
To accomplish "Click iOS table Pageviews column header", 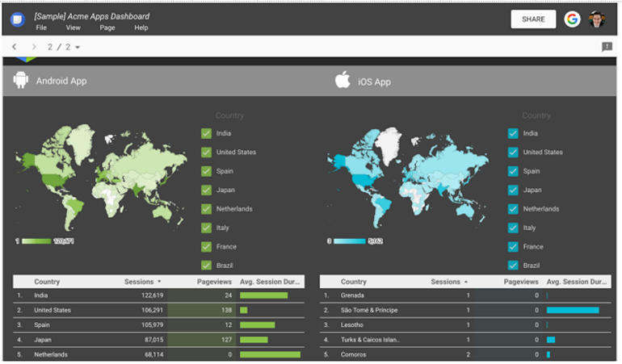I will pyautogui.click(x=521, y=282).
